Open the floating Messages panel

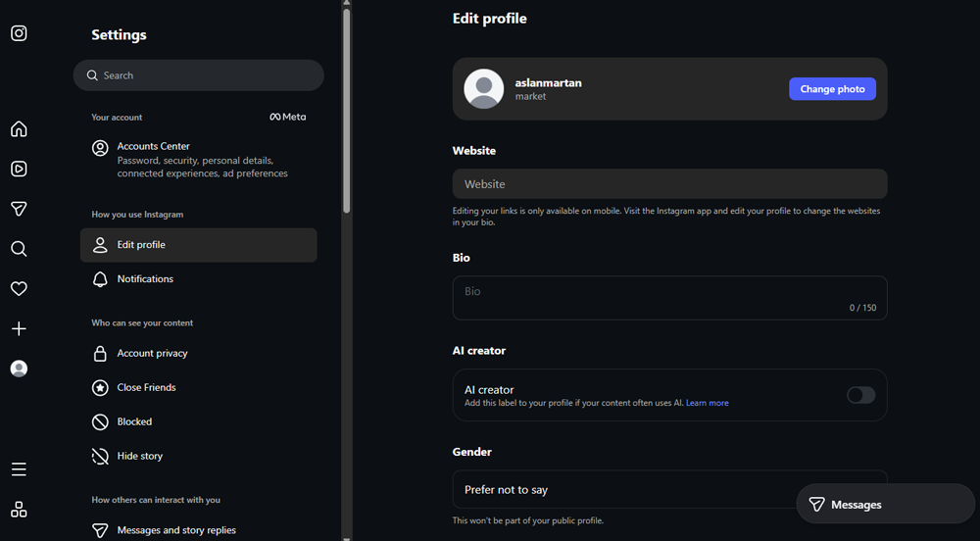(885, 504)
